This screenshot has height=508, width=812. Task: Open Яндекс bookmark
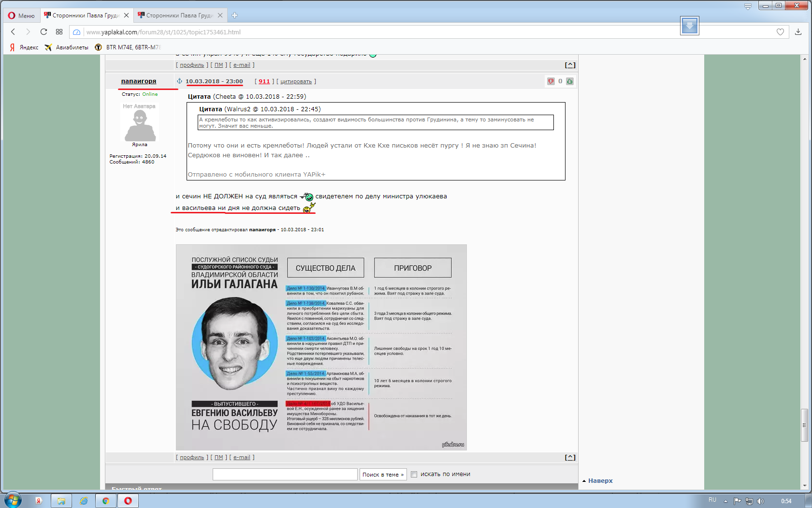[x=24, y=47]
